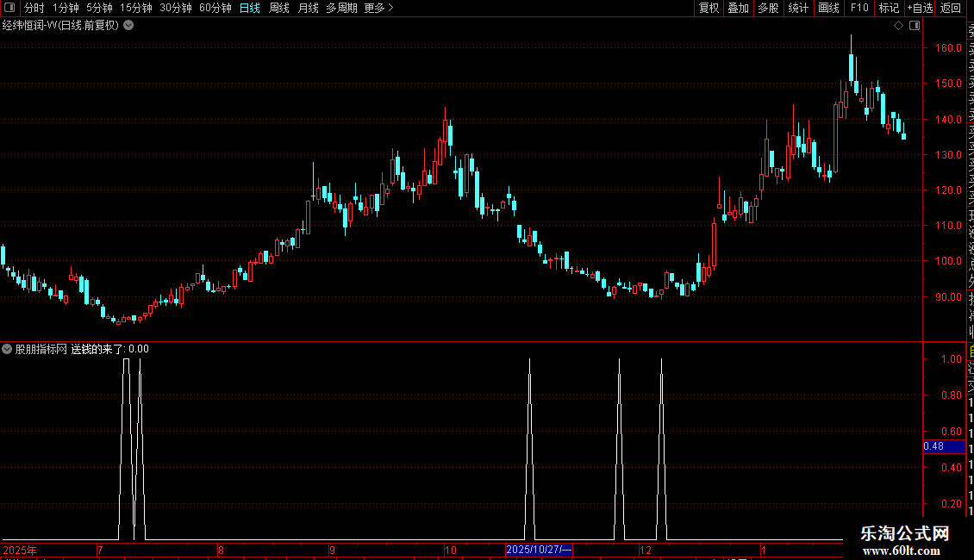Open 多股 multi-stock view
The width and height of the screenshot is (974, 560).
768,8
